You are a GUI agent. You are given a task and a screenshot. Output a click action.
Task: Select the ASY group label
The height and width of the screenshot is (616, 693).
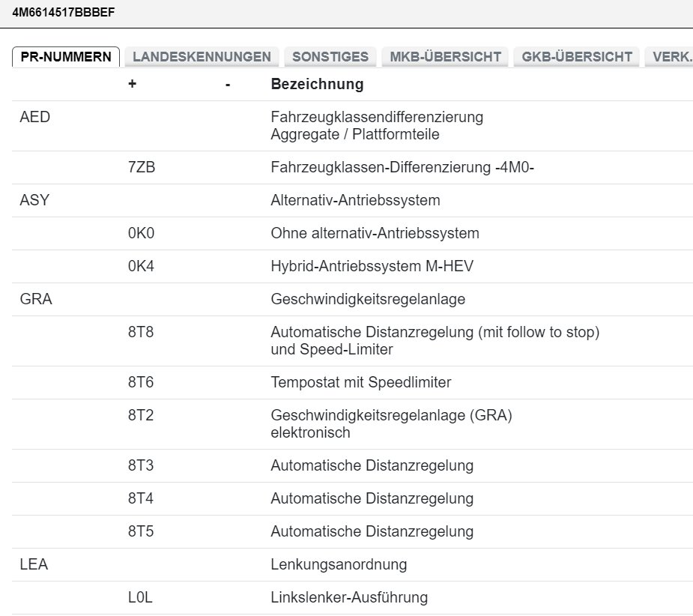[x=34, y=201]
